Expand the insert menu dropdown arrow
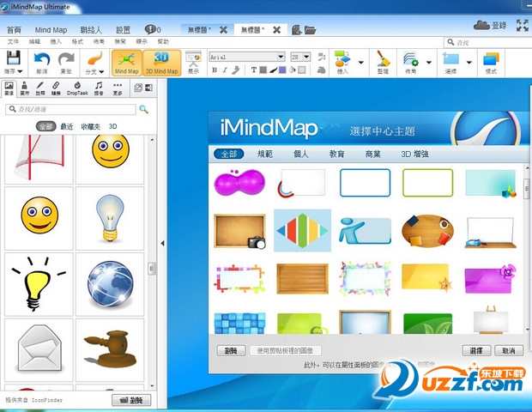 [361, 63]
